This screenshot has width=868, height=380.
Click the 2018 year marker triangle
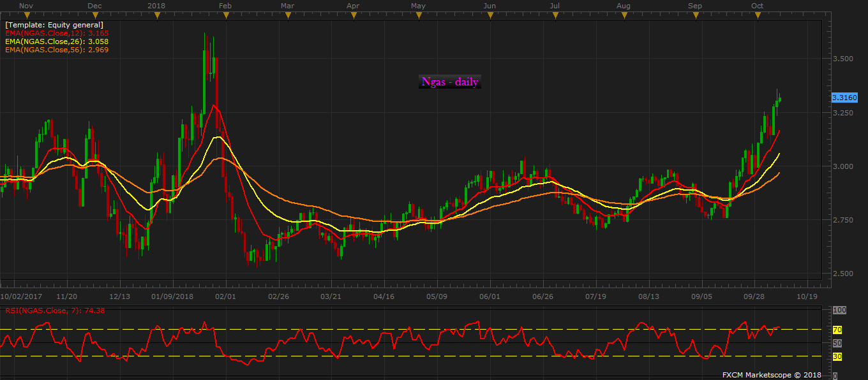point(156,15)
